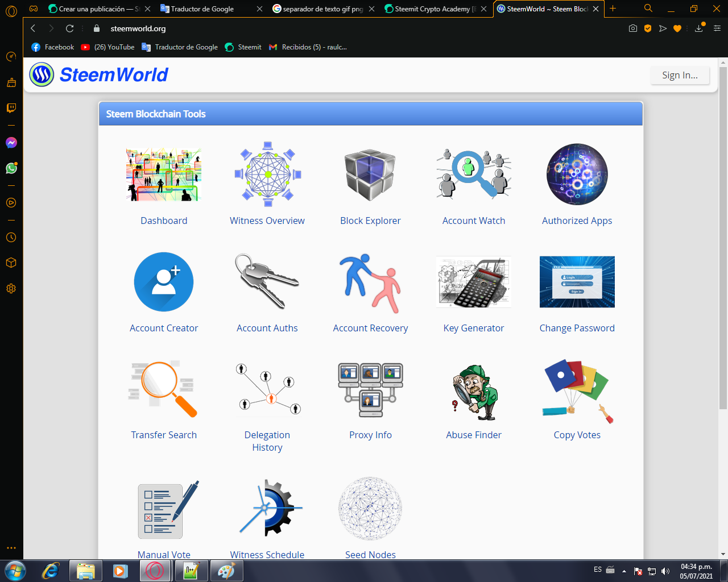Open the Key Generator calculator icon
The image size is (728, 582).
click(474, 282)
